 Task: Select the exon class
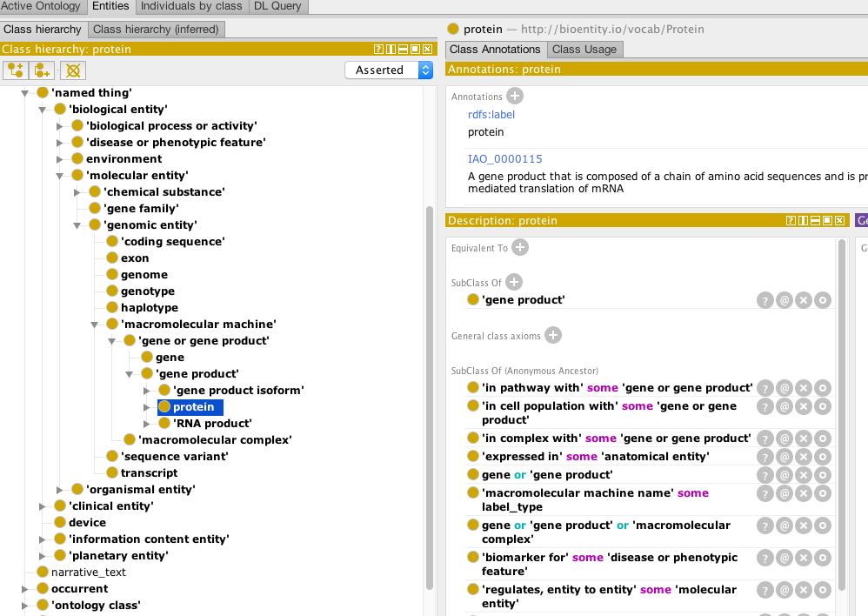coord(135,258)
